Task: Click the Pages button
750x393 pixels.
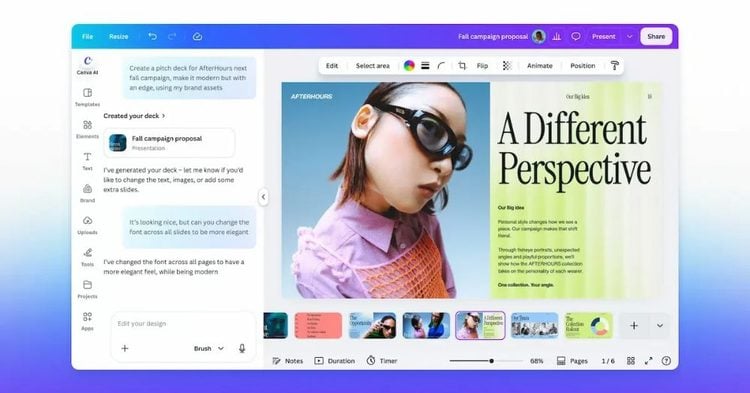Action: coord(572,361)
